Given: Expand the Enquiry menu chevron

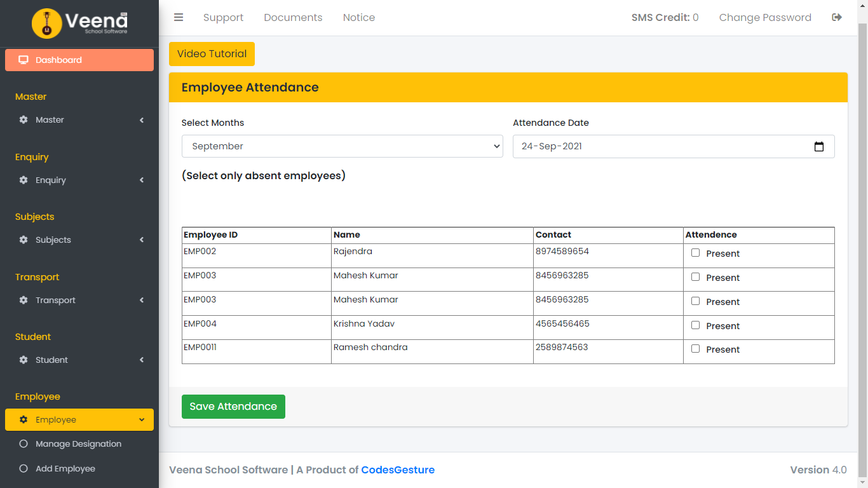Looking at the screenshot, I should [142, 180].
